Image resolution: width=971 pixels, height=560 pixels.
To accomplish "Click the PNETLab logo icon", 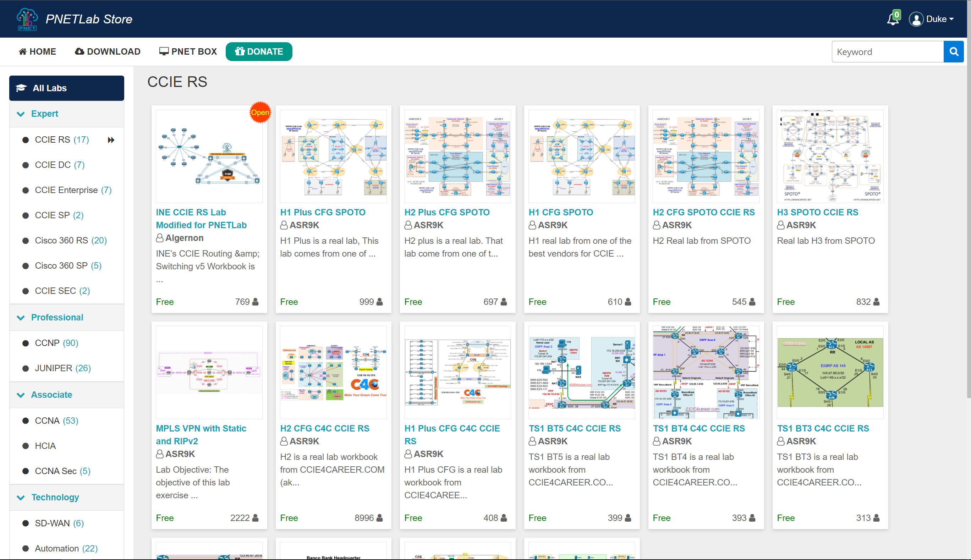I will 27,19.
